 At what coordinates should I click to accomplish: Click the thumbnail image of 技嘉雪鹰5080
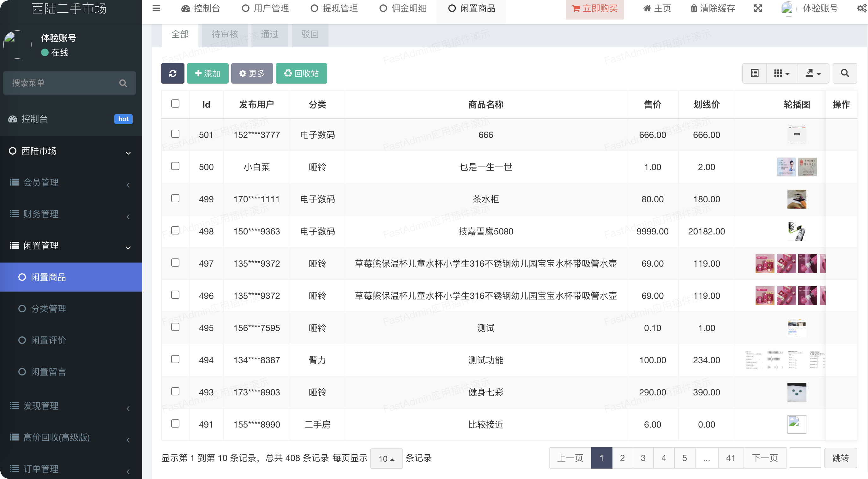pos(797,231)
